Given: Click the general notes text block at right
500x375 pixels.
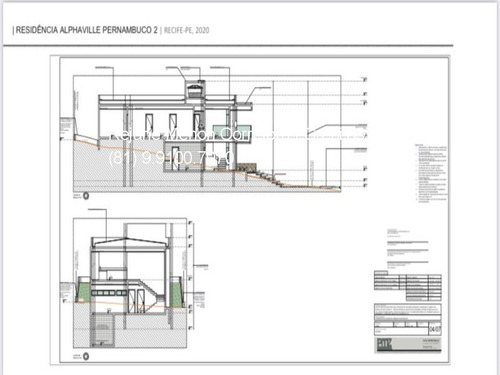Looking at the screenshot, I should [431, 173].
